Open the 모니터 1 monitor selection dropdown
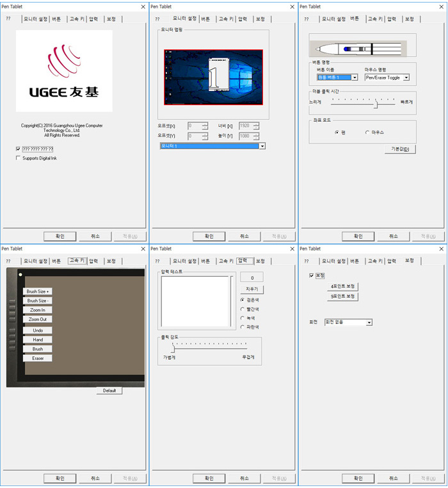The width and height of the screenshot is (448, 488). pos(262,146)
